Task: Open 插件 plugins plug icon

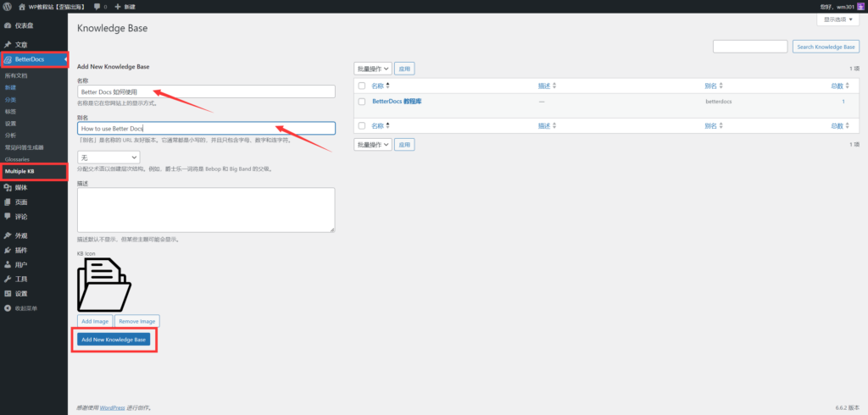Action: pyautogui.click(x=8, y=250)
